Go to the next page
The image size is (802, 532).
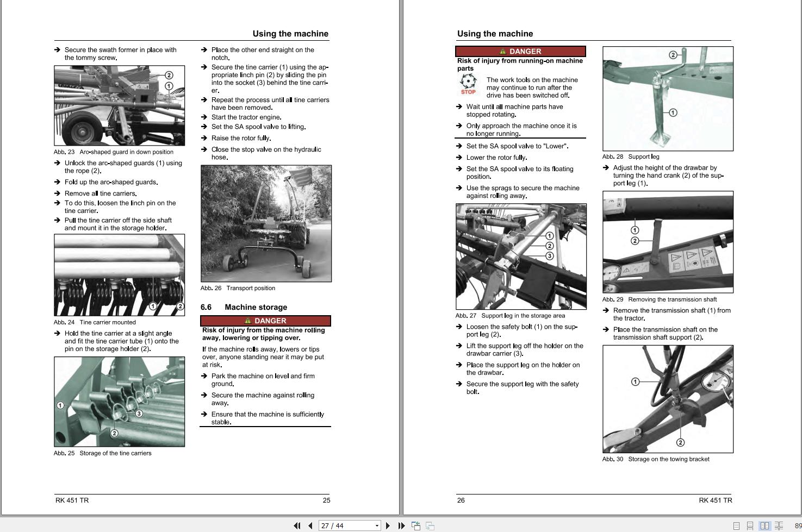[x=388, y=525]
